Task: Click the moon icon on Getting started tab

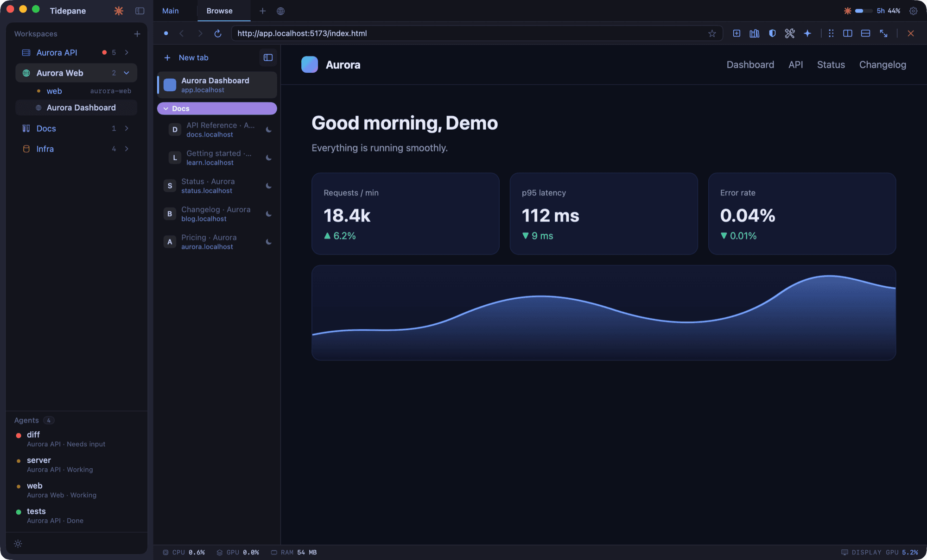Action: click(x=268, y=157)
